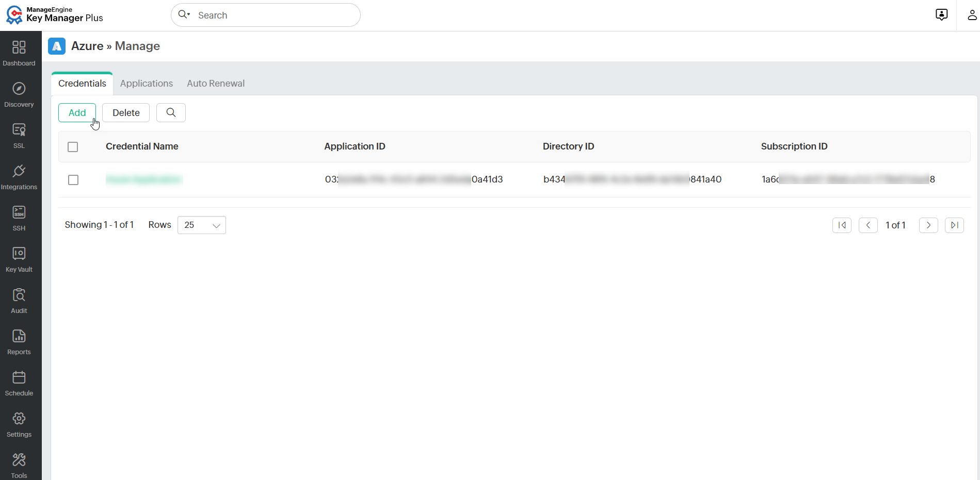
Task: Click the magnifier icon in the search box
Action: pyautogui.click(x=184, y=14)
